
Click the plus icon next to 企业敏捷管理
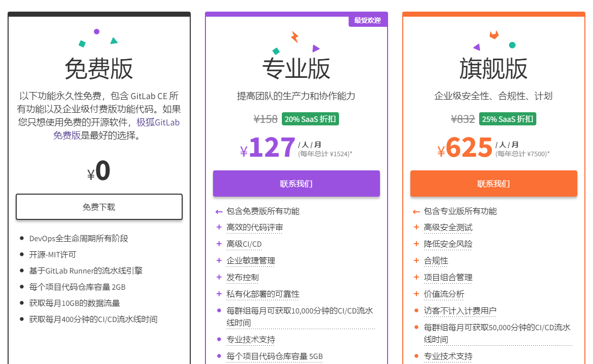[x=219, y=261]
